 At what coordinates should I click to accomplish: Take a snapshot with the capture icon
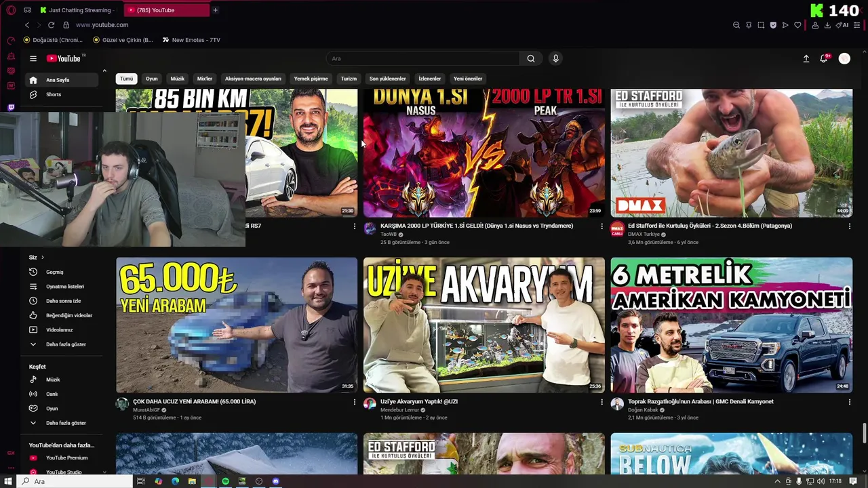click(761, 25)
